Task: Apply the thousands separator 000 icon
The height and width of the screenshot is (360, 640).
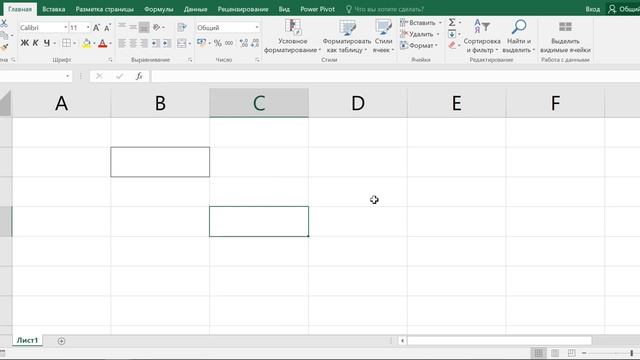Action: pos(229,43)
